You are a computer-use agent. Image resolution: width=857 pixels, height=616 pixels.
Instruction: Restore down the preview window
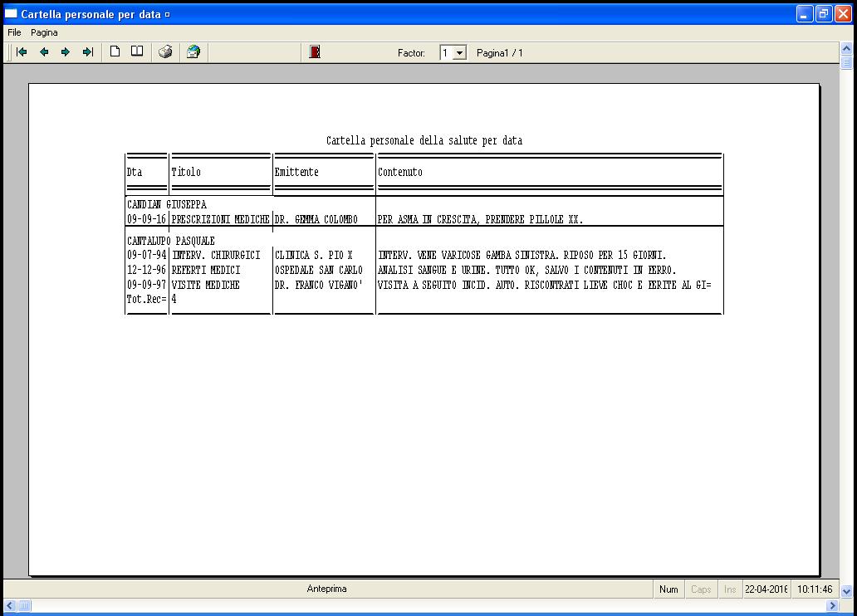click(824, 14)
